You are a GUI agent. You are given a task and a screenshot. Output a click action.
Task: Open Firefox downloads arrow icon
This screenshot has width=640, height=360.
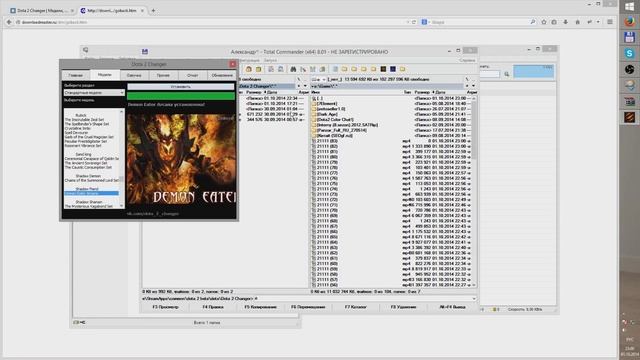click(566, 22)
